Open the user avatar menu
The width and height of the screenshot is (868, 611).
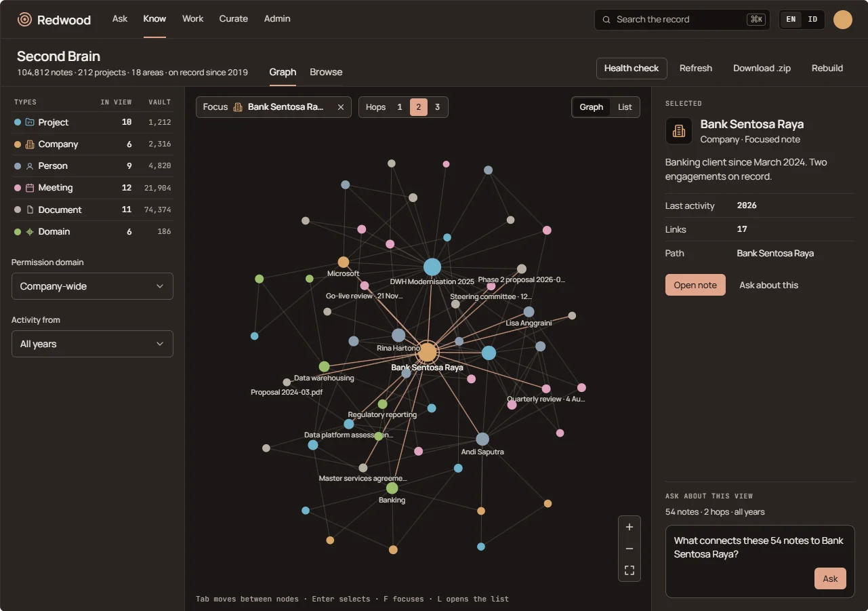pyautogui.click(x=843, y=20)
